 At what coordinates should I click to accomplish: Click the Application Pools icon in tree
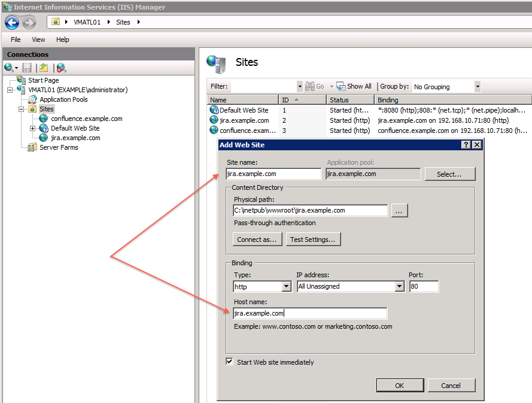coord(32,99)
